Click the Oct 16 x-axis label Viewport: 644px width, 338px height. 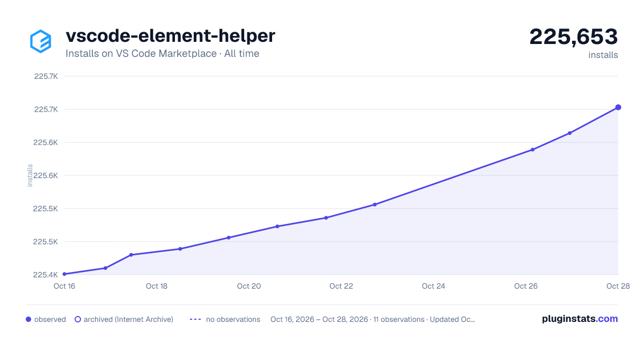[x=64, y=286]
